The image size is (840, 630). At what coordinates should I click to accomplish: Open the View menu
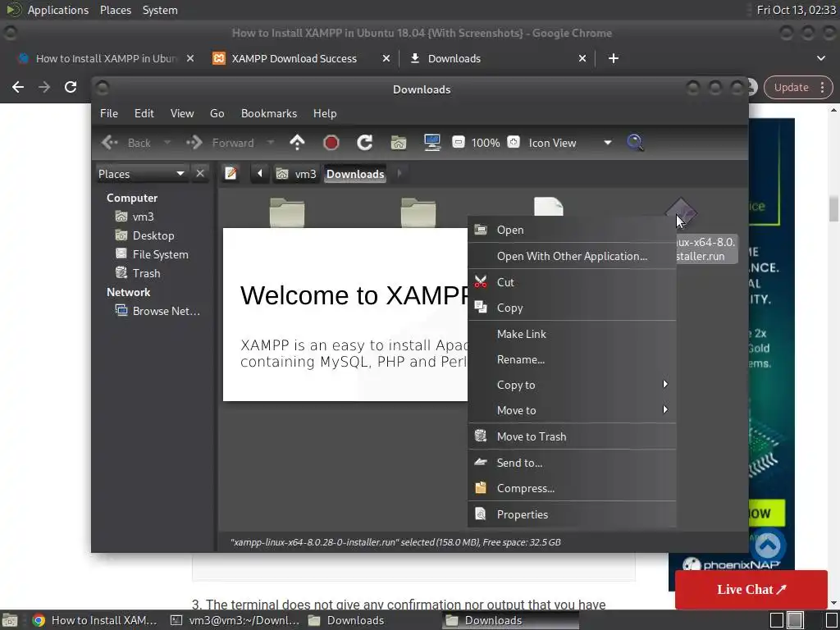click(182, 113)
